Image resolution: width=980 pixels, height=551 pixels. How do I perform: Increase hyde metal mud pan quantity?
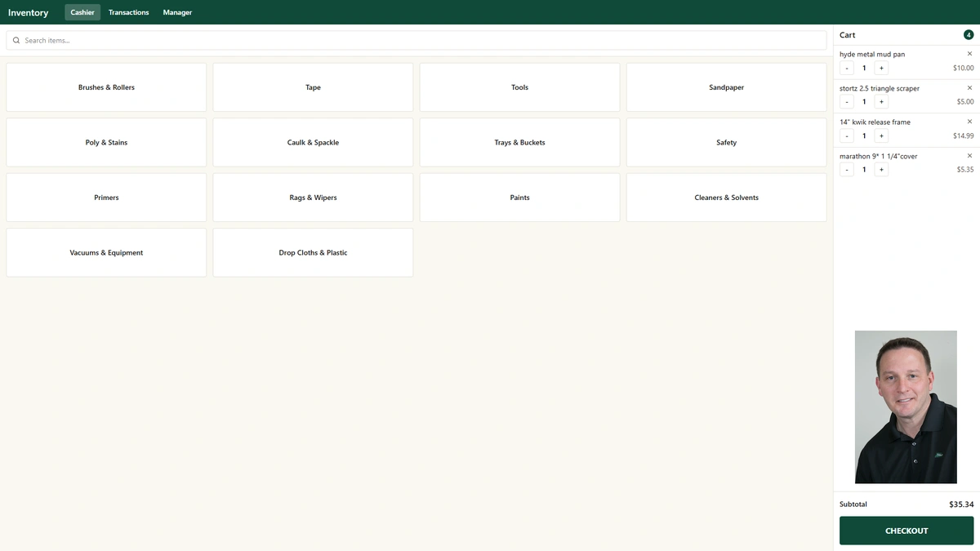coord(881,68)
